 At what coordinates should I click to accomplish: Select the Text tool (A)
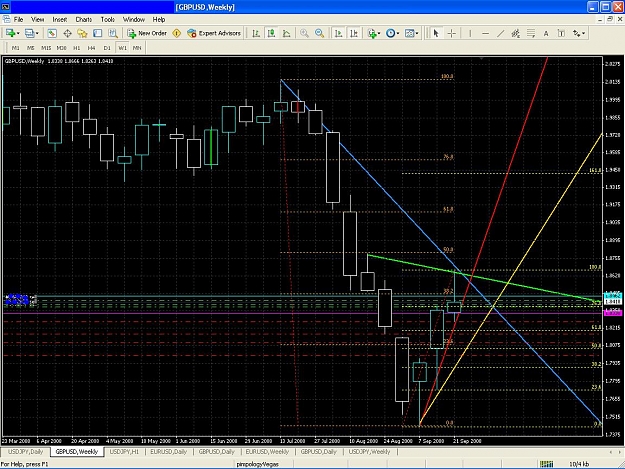(546, 33)
